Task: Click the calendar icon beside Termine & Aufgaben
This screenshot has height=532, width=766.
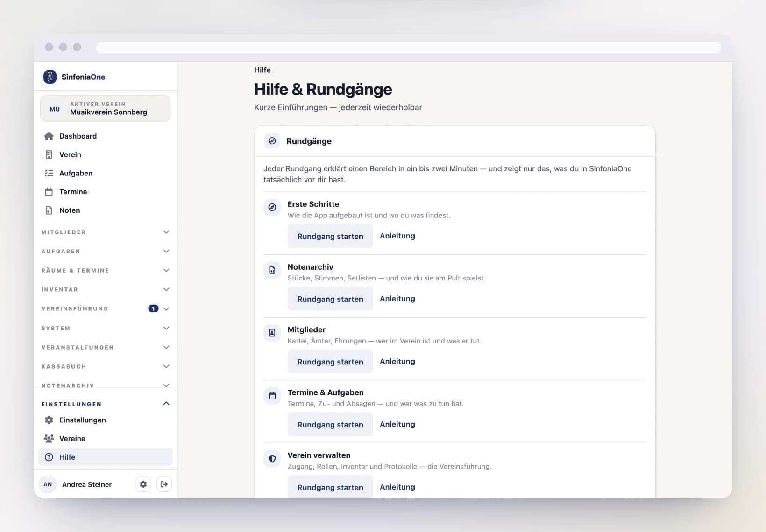Action: 272,396
